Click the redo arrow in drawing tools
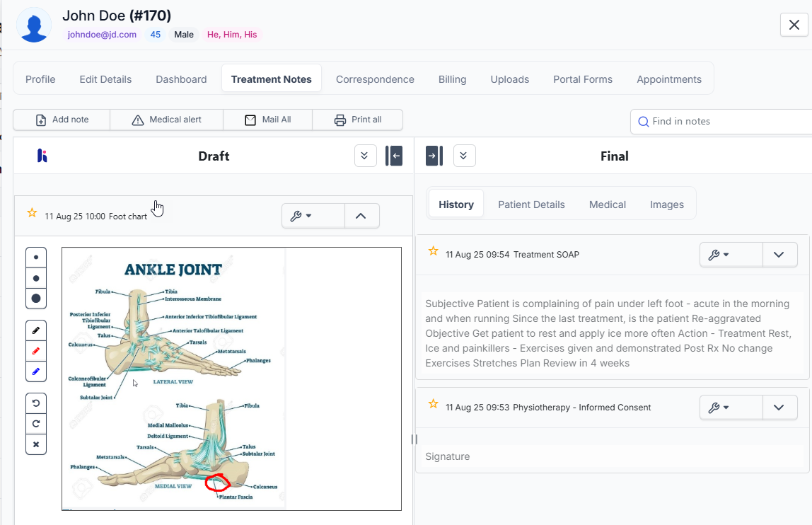 pyautogui.click(x=36, y=424)
